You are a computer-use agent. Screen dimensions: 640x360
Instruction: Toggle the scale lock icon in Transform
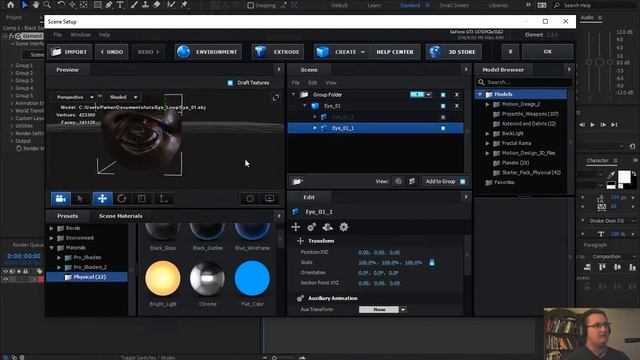(432, 262)
